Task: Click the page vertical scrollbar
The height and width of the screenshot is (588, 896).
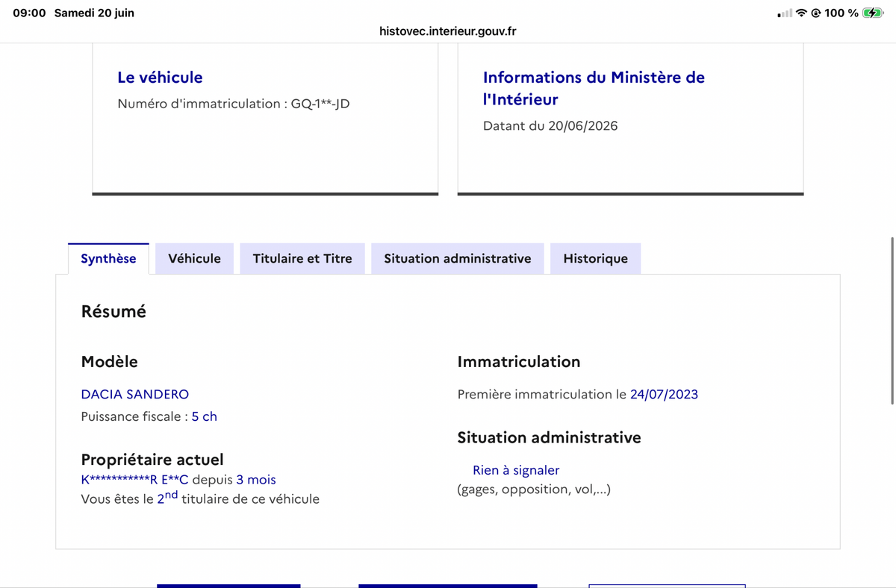Action: (x=892, y=321)
